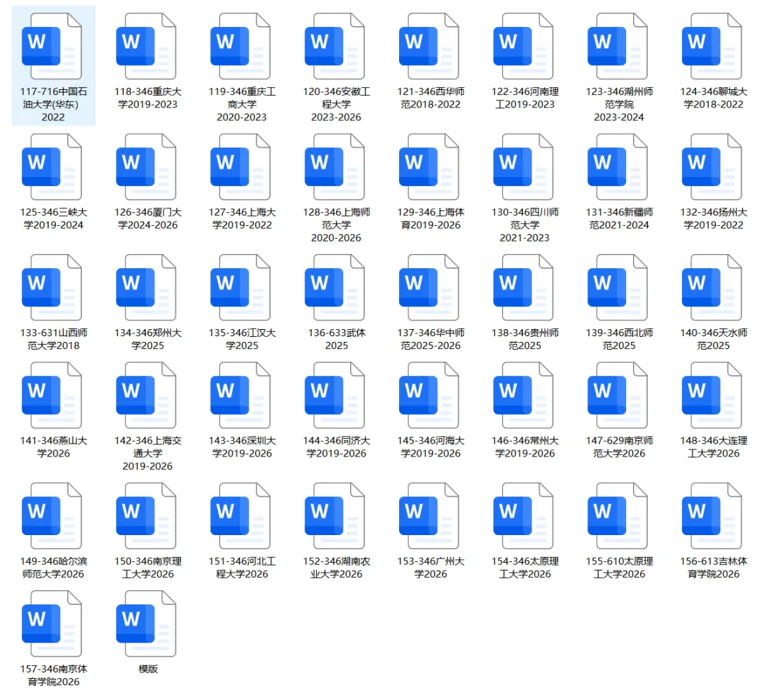The image size is (764, 700).
Task: Select the 模版 Word file icon
Action: pyautogui.click(x=146, y=624)
